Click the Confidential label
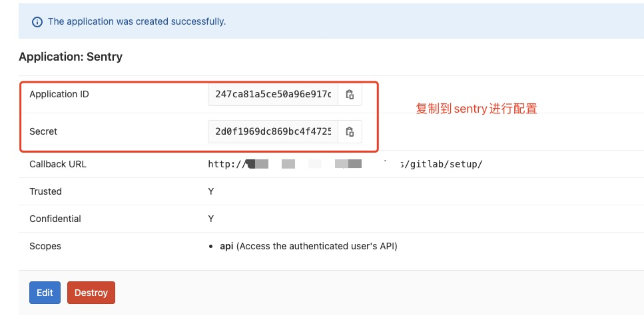This screenshot has height=318, width=644. [55, 219]
